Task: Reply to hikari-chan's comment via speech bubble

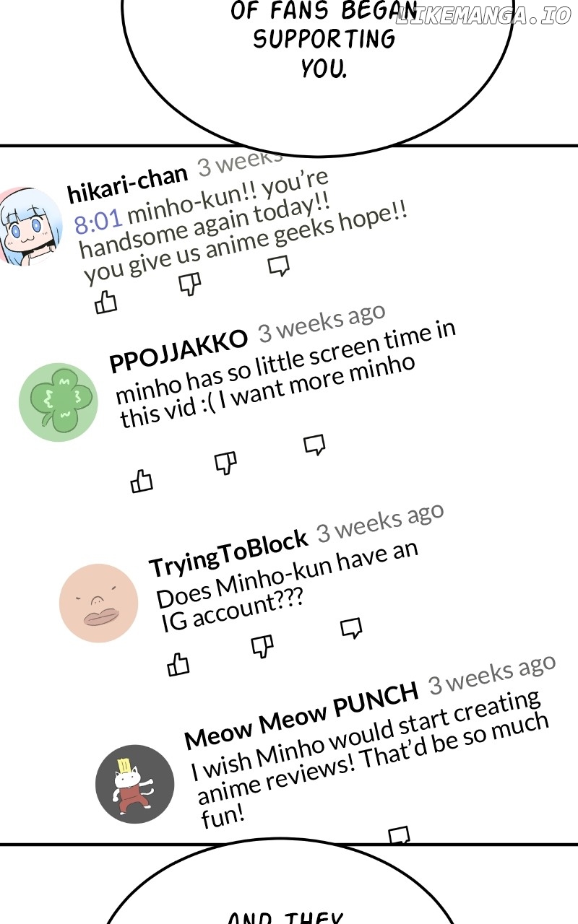Action: click(278, 266)
